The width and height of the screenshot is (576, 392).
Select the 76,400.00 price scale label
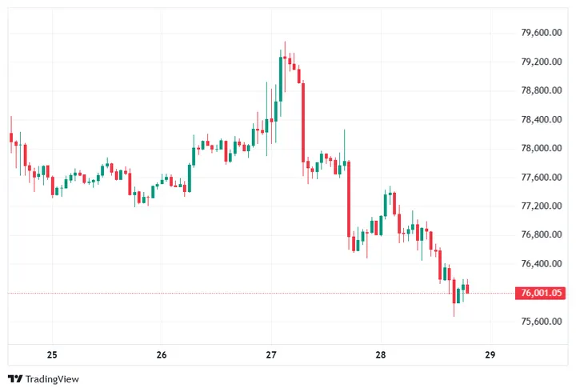point(540,263)
